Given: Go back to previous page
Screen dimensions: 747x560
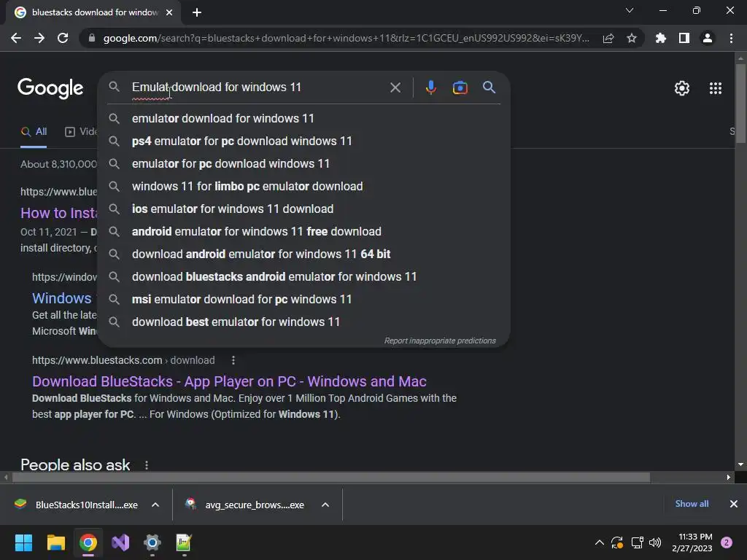Looking at the screenshot, I should tap(16, 38).
